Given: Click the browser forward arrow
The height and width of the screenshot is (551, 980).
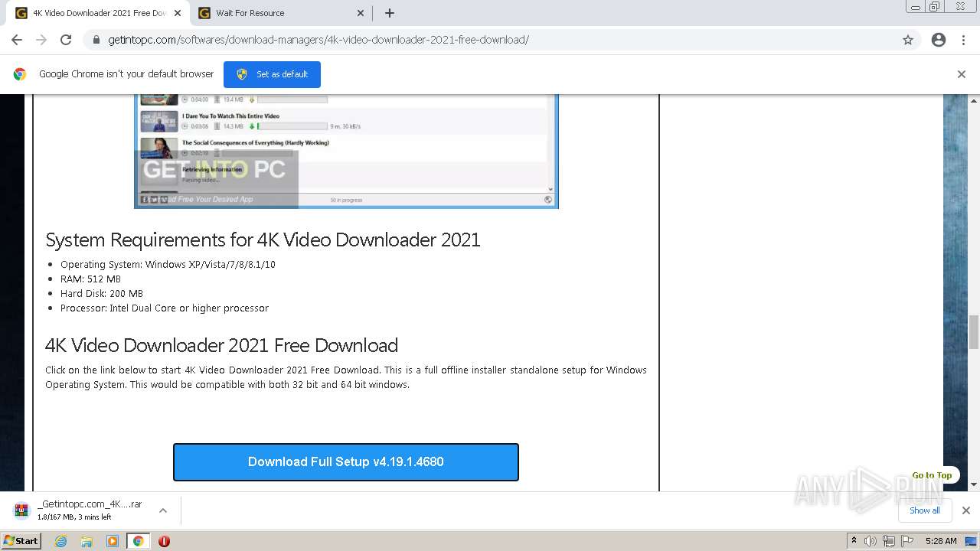Looking at the screenshot, I should coord(41,40).
